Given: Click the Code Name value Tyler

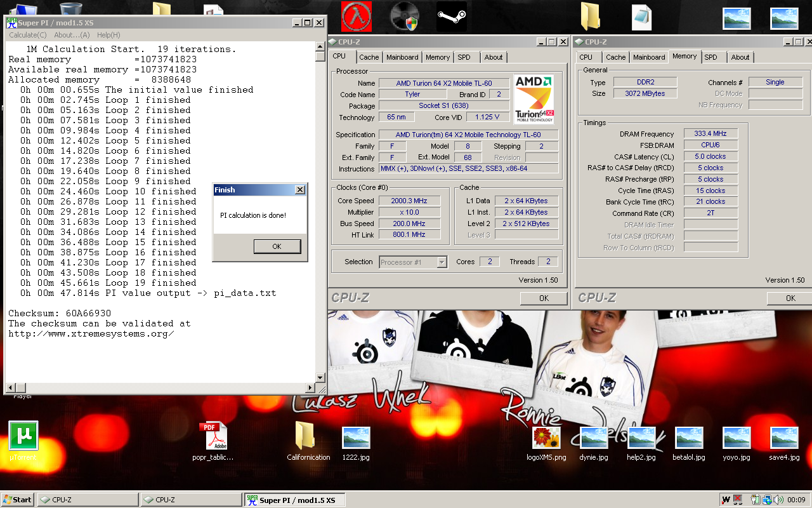Looking at the screenshot, I should click(x=412, y=95).
